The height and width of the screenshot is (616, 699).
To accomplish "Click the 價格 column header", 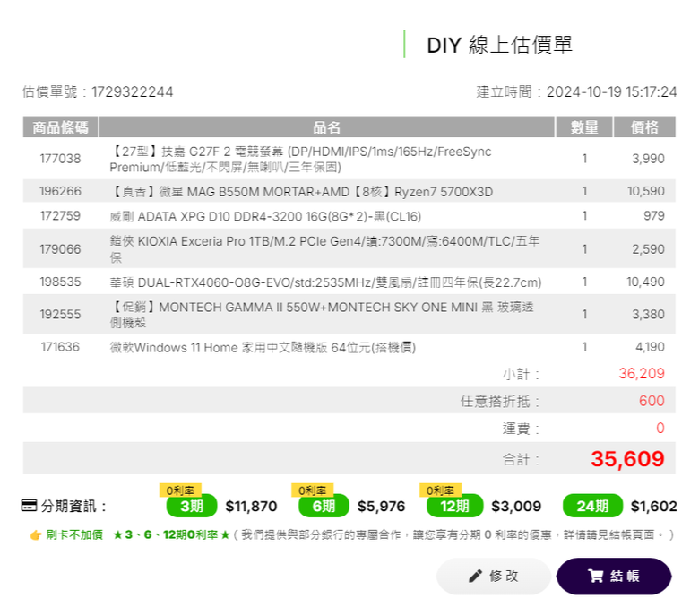I will [x=644, y=127].
